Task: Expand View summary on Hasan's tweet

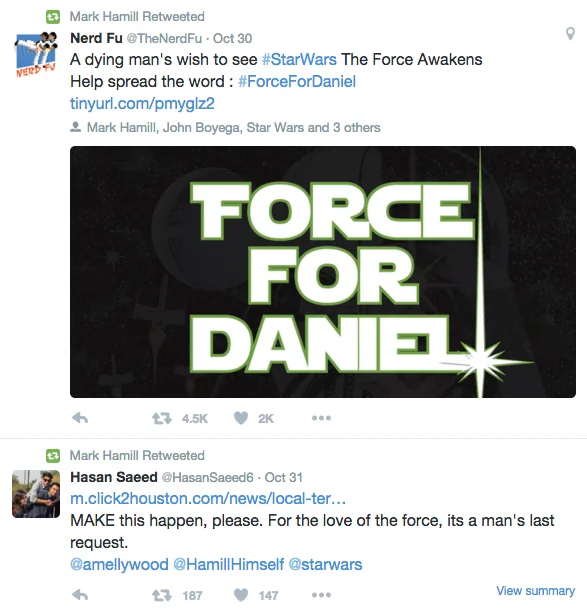Action: (x=535, y=591)
